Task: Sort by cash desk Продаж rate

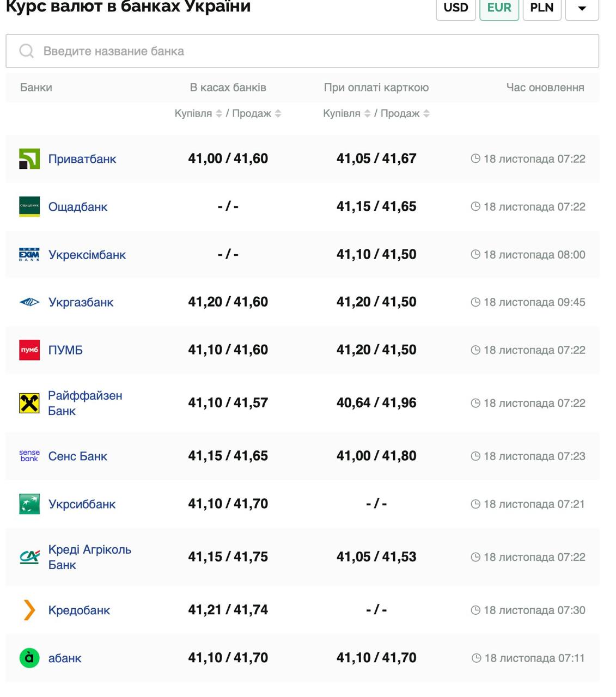Action: 278,113
